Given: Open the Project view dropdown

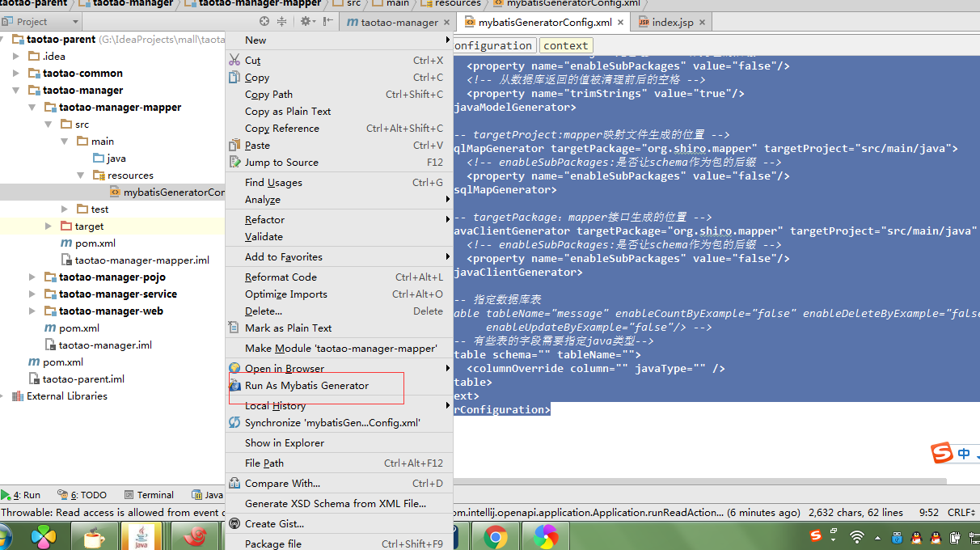Looking at the screenshot, I should (x=40, y=22).
